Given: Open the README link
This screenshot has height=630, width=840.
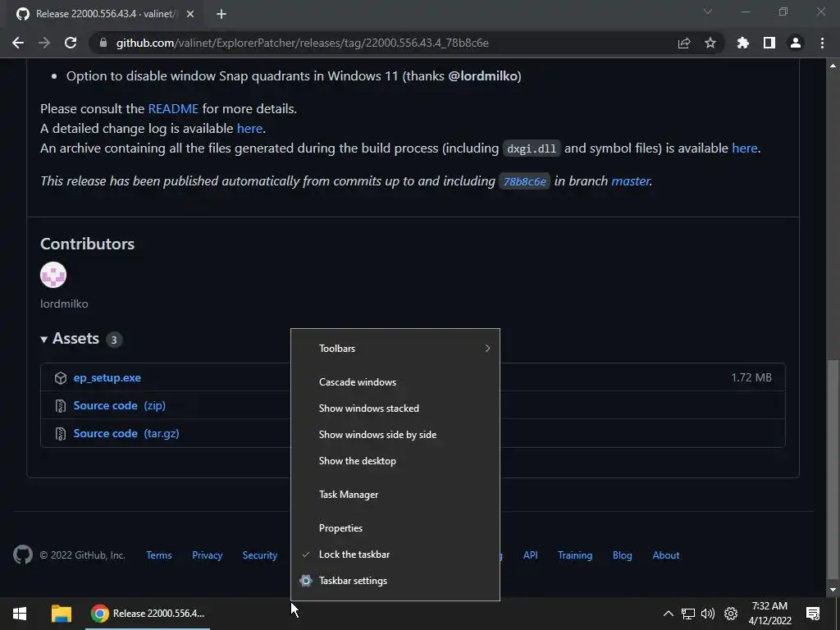Looking at the screenshot, I should pos(173,109).
